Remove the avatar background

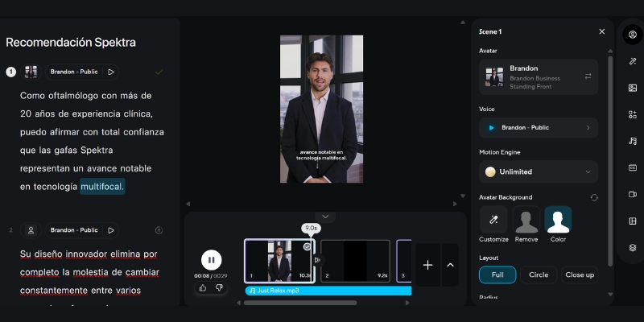point(526,220)
